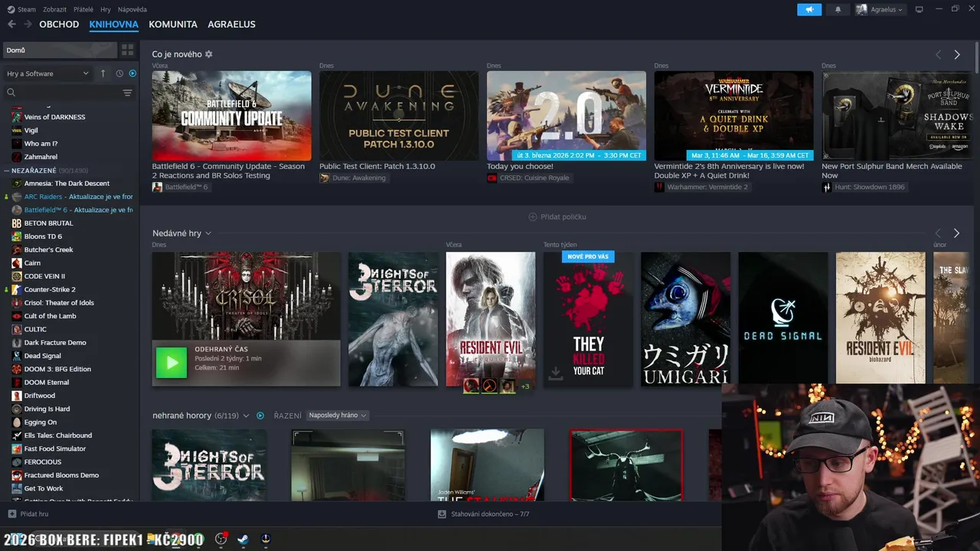Open the Dead Signal game cover
This screenshot has width=980, height=551.
click(783, 319)
